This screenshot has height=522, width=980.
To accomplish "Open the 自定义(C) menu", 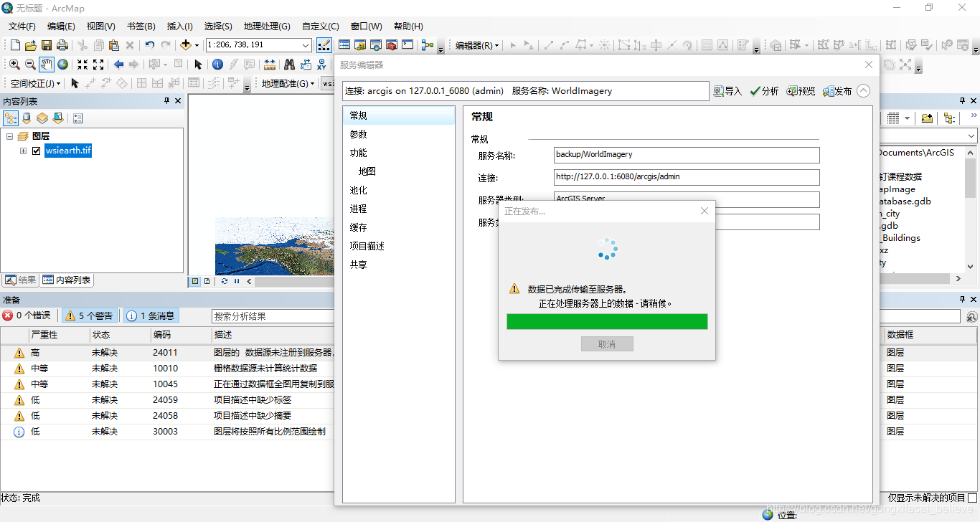I will (x=321, y=26).
